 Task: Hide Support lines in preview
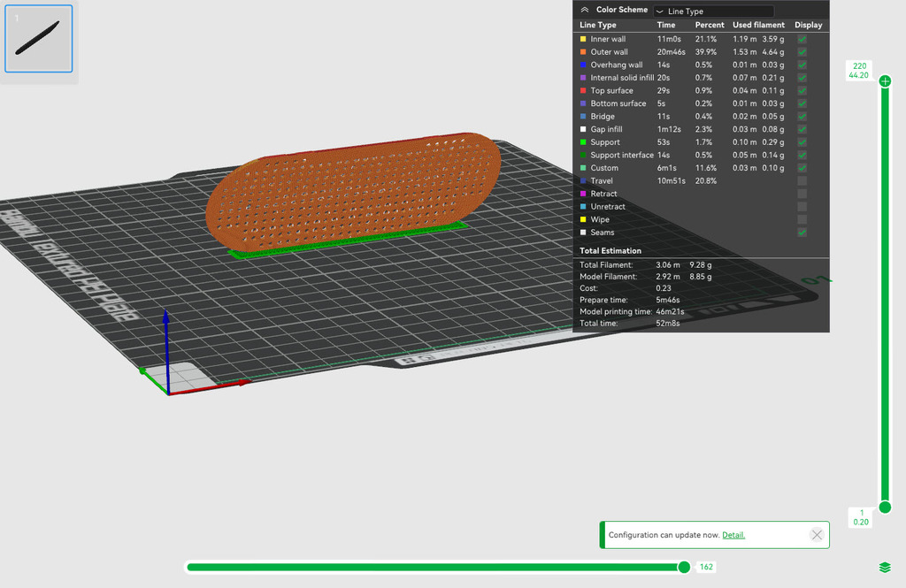click(x=802, y=142)
